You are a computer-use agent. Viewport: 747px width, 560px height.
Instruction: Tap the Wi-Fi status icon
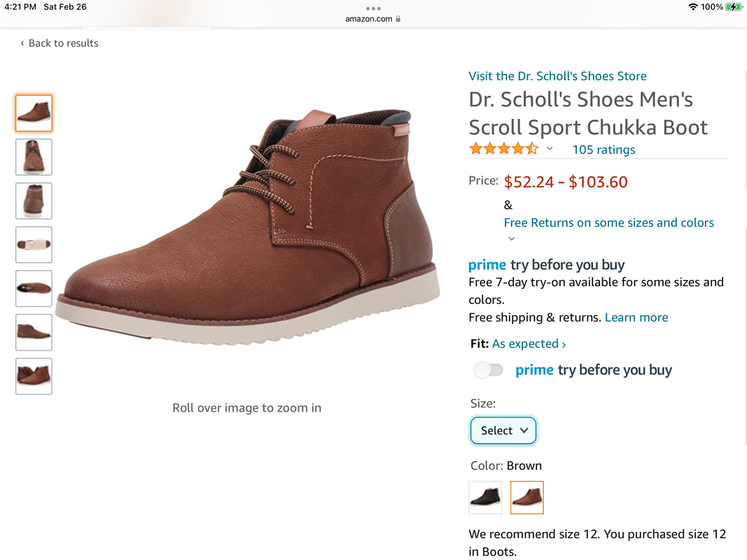tap(693, 7)
